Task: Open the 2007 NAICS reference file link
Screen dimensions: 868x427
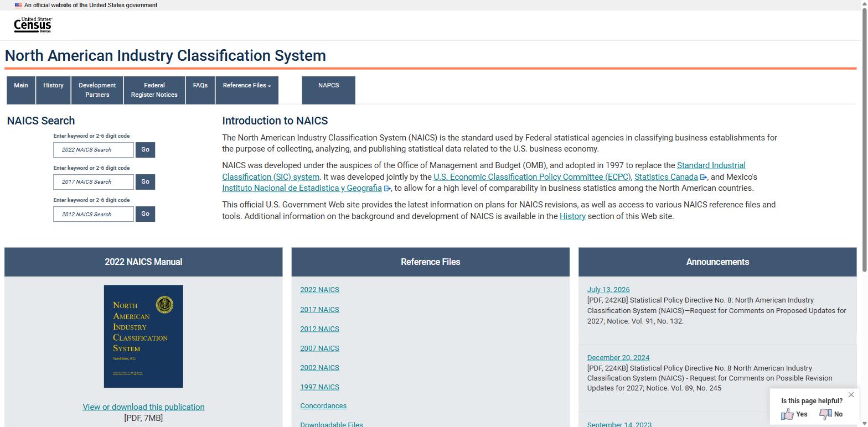Action: 319,348
